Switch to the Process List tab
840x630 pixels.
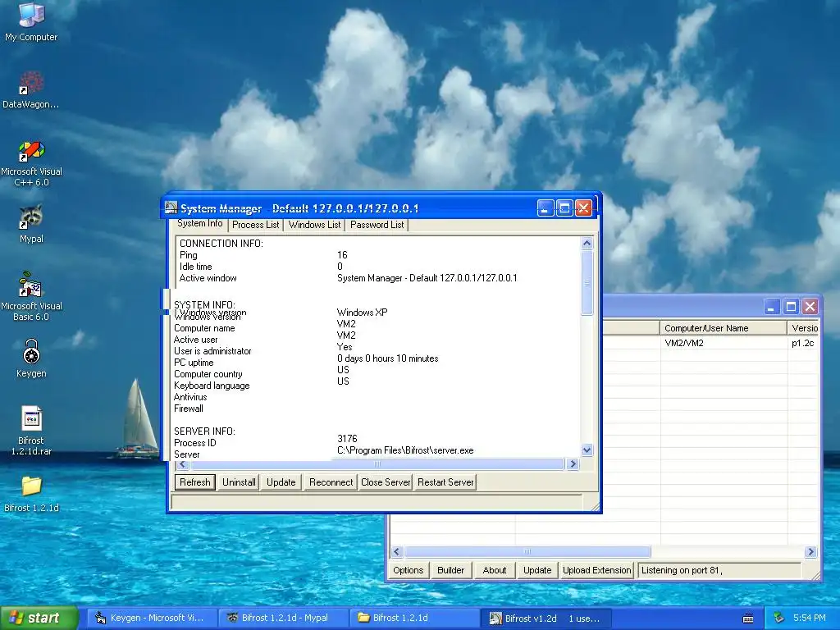click(256, 225)
